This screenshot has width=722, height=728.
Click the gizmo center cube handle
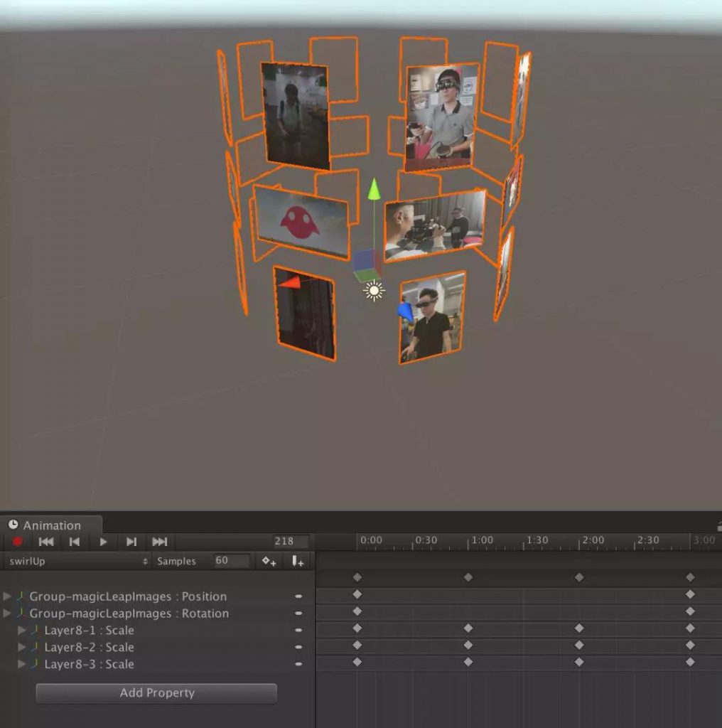point(367,266)
